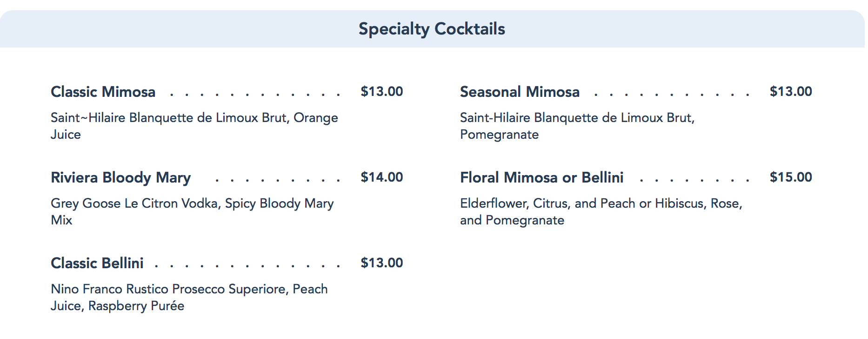Click the Classic Mimosa description with Orange Juice

[194, 126]
